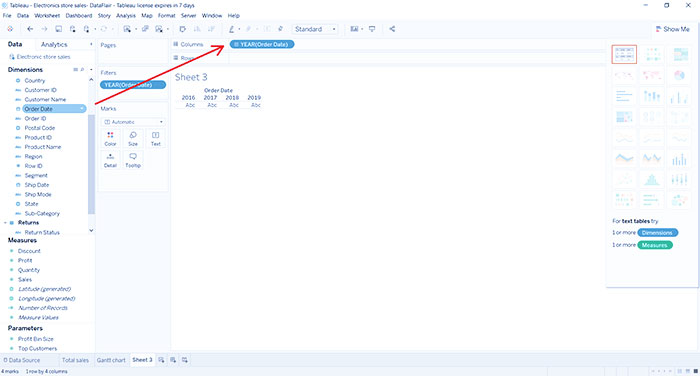Open the Color marks card
Viewport: 700px width, 376px height.
[110, 138]
